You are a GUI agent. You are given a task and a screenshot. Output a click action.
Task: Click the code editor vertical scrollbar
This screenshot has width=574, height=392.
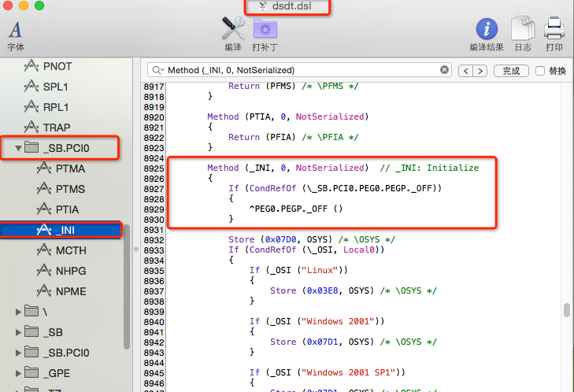click(x=565, y=312)
